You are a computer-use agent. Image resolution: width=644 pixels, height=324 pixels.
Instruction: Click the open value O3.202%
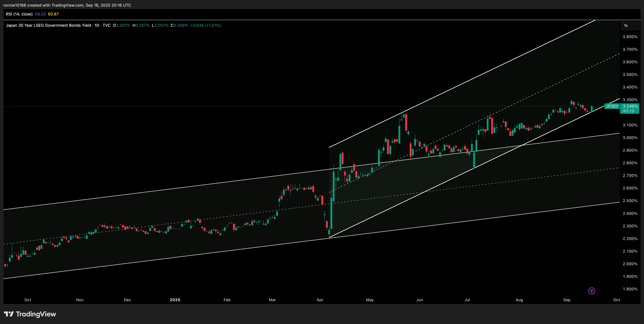click(x=122, y=25)
